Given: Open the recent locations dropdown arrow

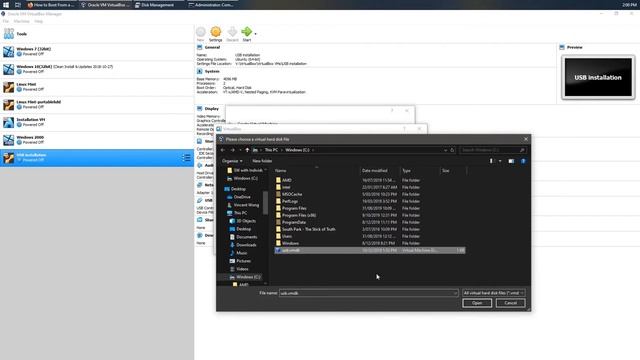Looking at the screenshot, I should click(240, 150).
